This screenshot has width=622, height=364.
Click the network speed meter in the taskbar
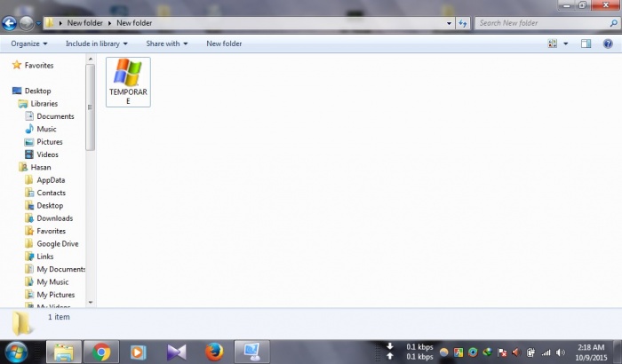(x=410, y=352)
